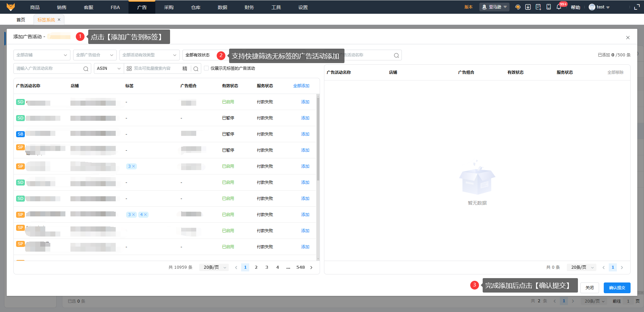Go to page 548 of campaign list

coord(301,267)
